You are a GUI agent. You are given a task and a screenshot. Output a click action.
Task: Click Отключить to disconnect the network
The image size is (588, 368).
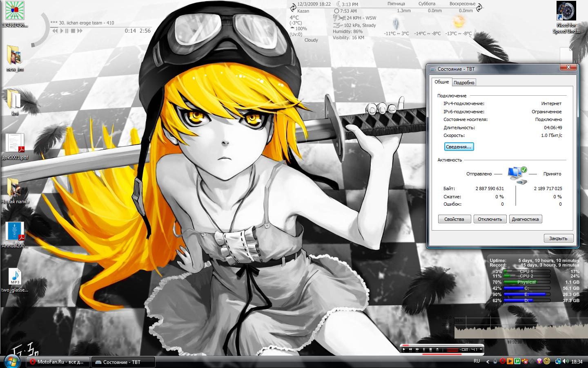pos(490,219)
